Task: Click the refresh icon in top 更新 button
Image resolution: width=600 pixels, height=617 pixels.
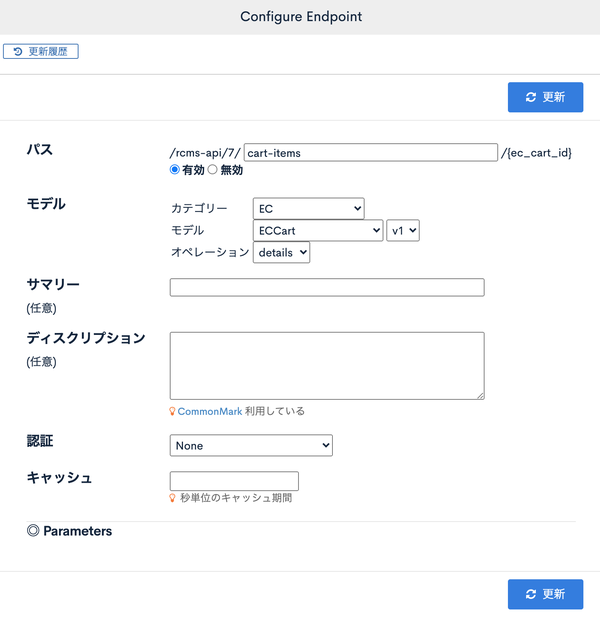Action: click(x=531, y=97)
